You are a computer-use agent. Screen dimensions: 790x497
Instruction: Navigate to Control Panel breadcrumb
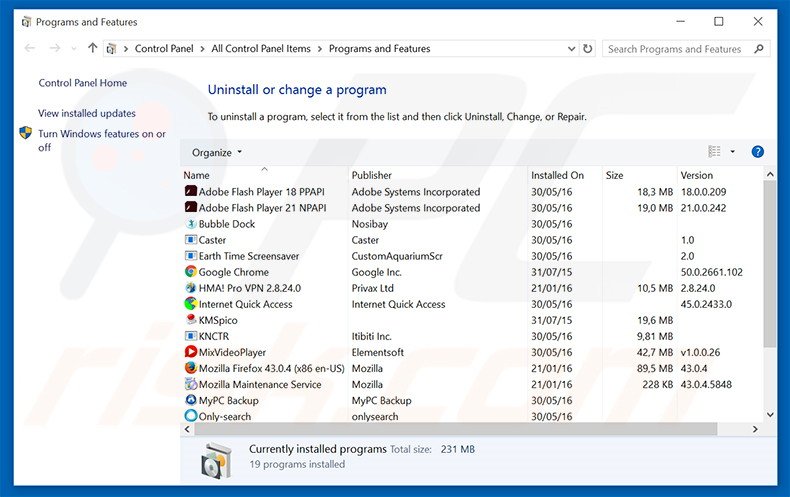(164, 49)
